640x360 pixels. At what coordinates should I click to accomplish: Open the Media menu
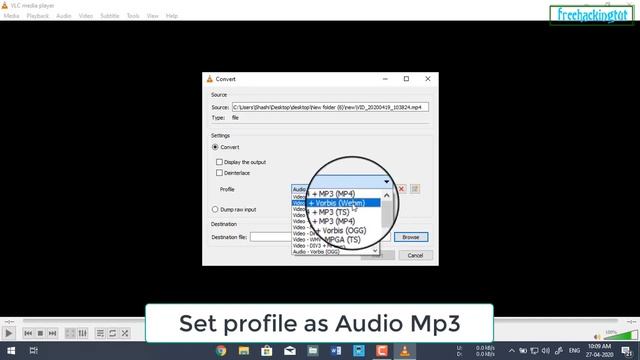pos(11,16)
